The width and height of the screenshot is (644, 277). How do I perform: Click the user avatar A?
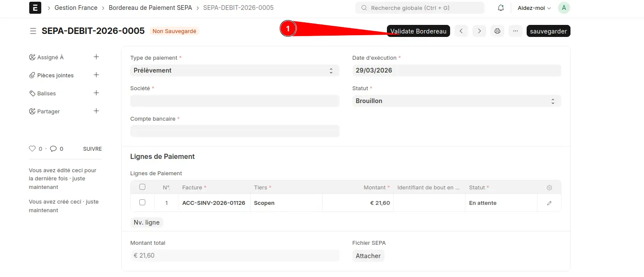tap(564, 8)
